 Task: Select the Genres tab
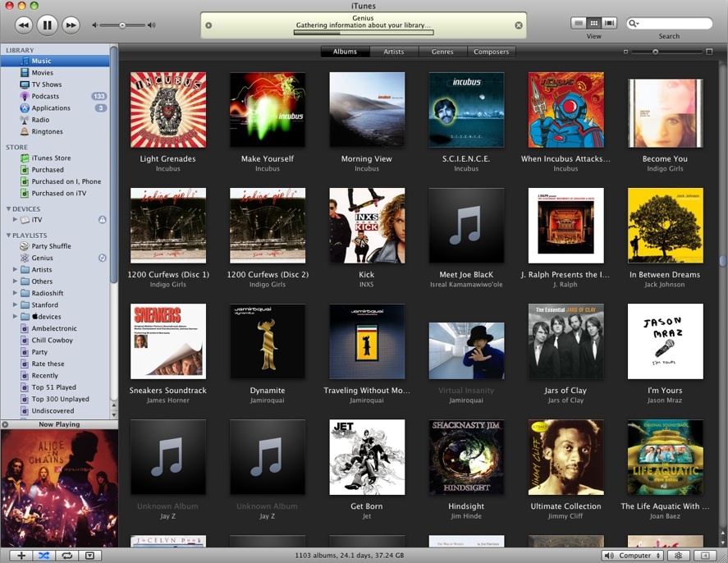coord(442,52)
